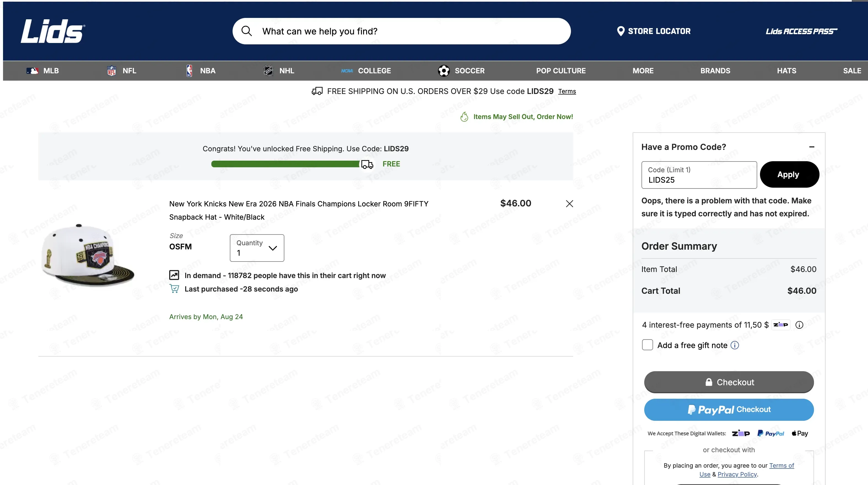Image resolution: width=868 pixels, height=485 pixels.
Task: Click the Zip digital wallet logo
Action: coord(740,433)
